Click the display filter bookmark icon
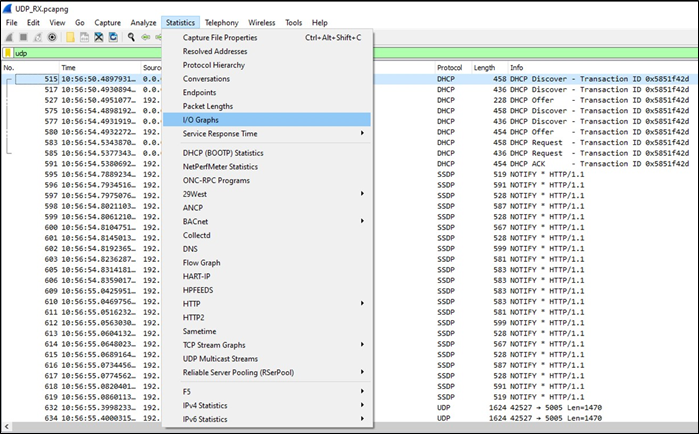This screenshot has height=434, width=699. click(8, 53)
